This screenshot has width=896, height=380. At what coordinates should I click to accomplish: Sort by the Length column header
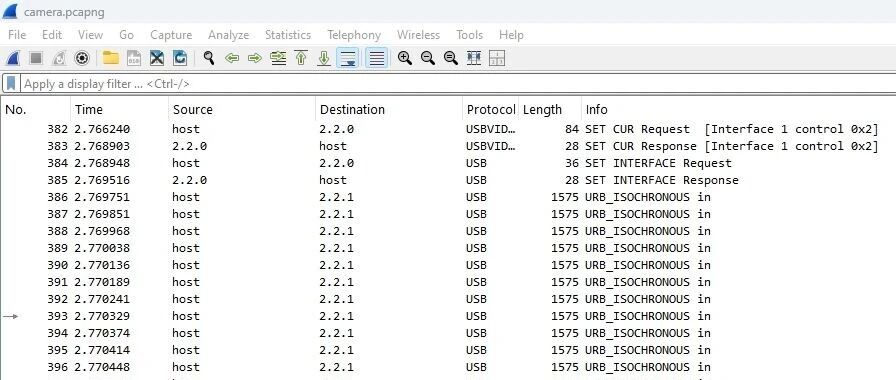(x=550, y=109)
